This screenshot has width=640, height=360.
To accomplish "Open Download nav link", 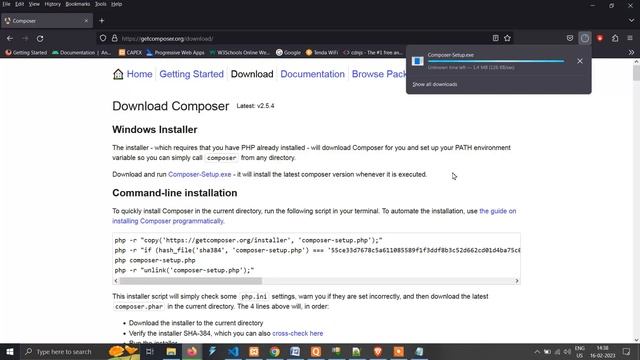I will point(252,74).
